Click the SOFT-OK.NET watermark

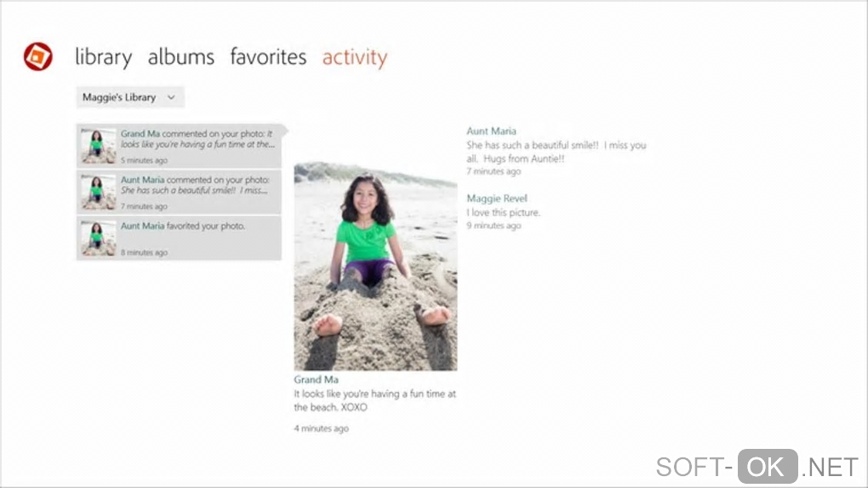point(757,467)
